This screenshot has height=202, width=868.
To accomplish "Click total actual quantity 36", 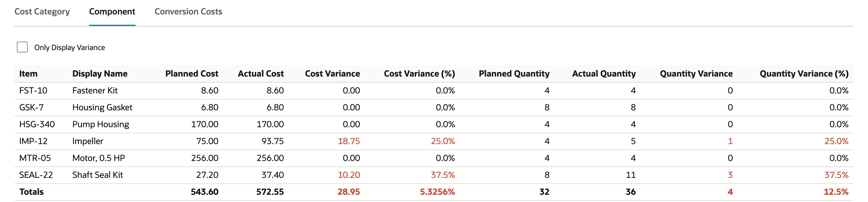I will click(631, 191).
